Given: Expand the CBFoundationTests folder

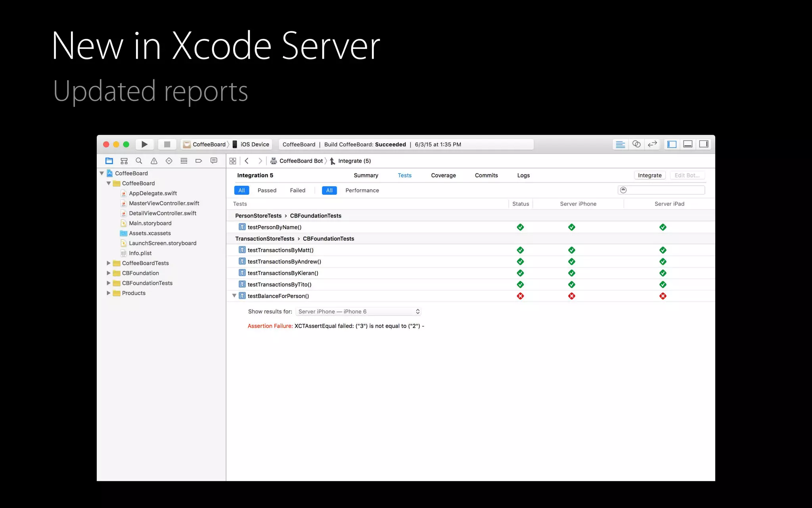Looking at the screenshot, I should 109,283.
